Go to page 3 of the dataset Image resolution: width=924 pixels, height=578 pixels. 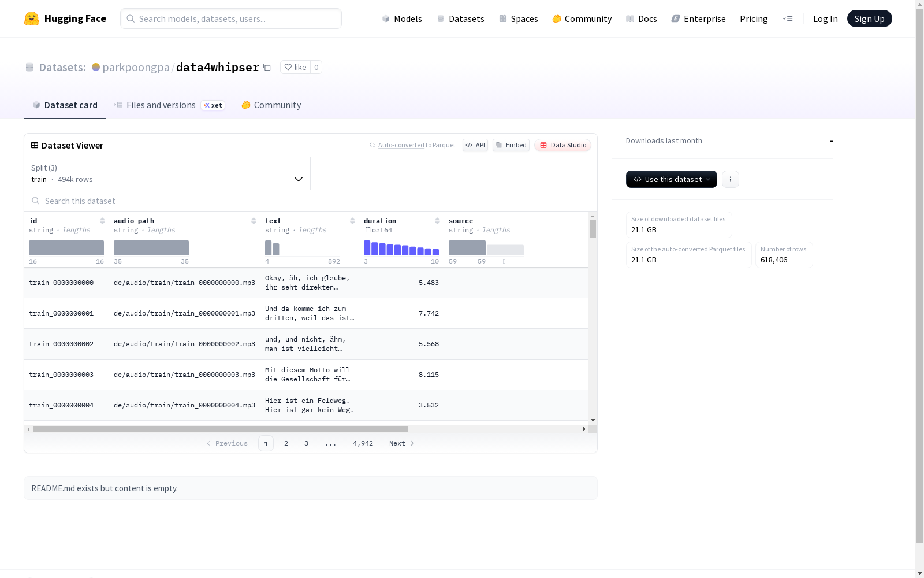(x=306, y=443)
